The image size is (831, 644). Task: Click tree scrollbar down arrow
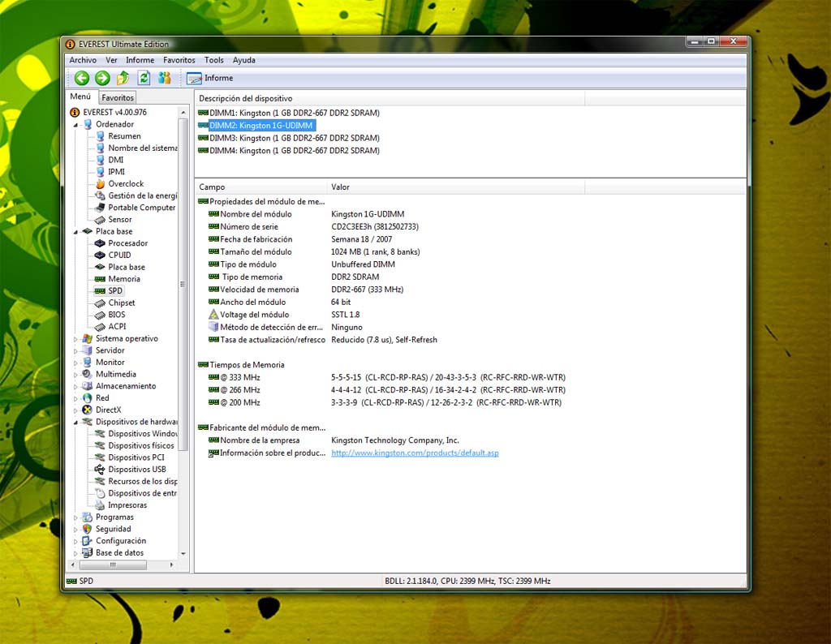coord(183,554)
